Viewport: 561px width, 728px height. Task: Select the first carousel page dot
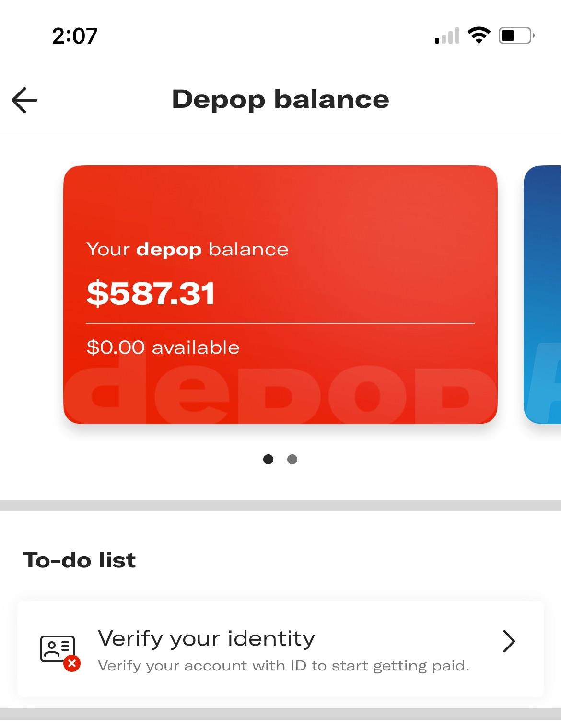click(268, 460)
